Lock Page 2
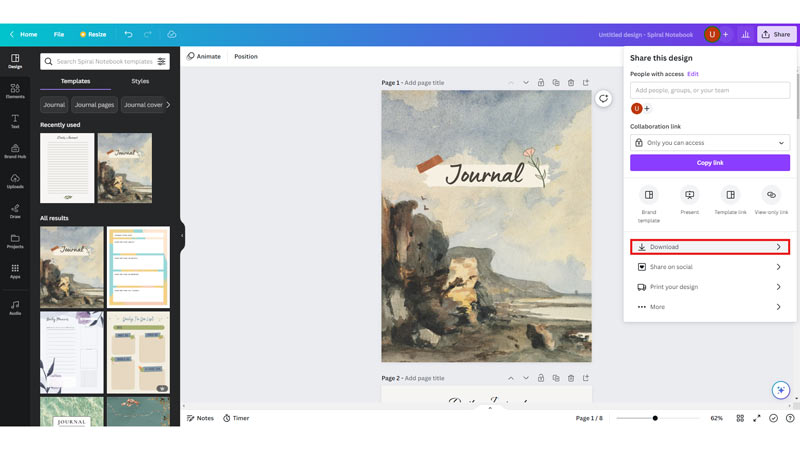Screen dimensions: 800x450 (x=541, y=378)
